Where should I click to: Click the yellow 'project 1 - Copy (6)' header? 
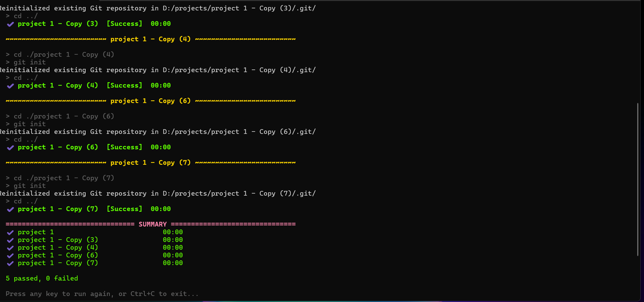[150, 101]
